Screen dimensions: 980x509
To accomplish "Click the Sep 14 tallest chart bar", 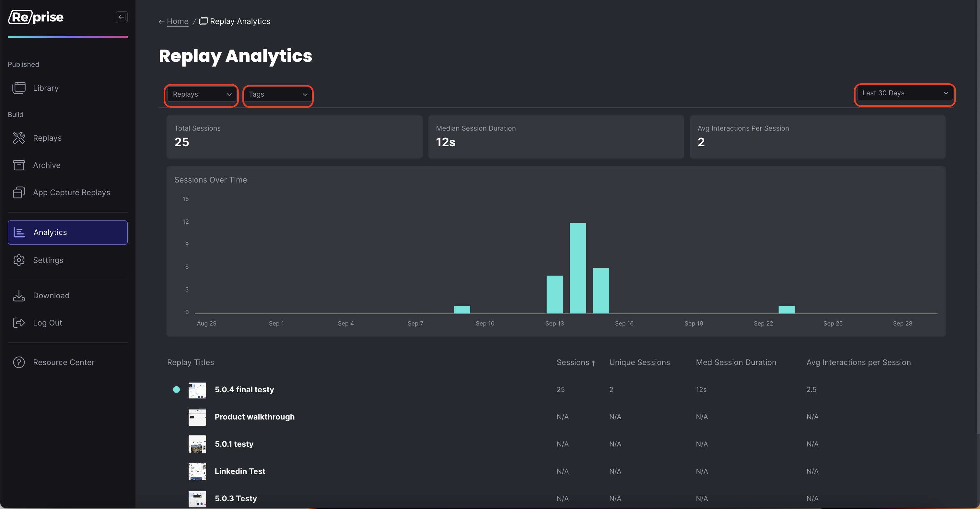I will pyautogui.click(x=577, y=268).
